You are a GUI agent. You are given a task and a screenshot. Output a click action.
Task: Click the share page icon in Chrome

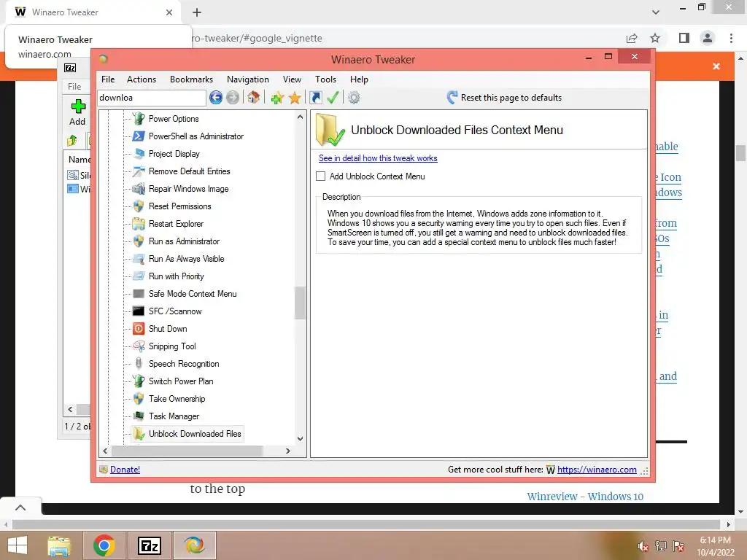[632, 38]
